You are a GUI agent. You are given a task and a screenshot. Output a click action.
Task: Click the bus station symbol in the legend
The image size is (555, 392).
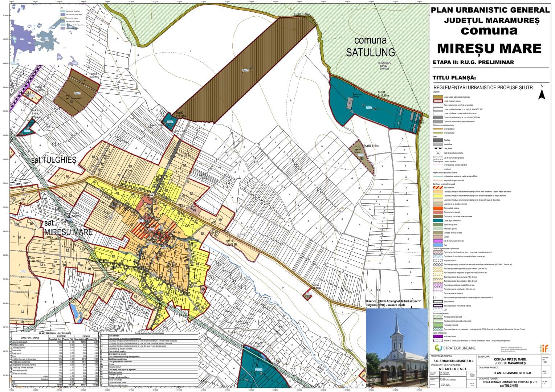438,153
